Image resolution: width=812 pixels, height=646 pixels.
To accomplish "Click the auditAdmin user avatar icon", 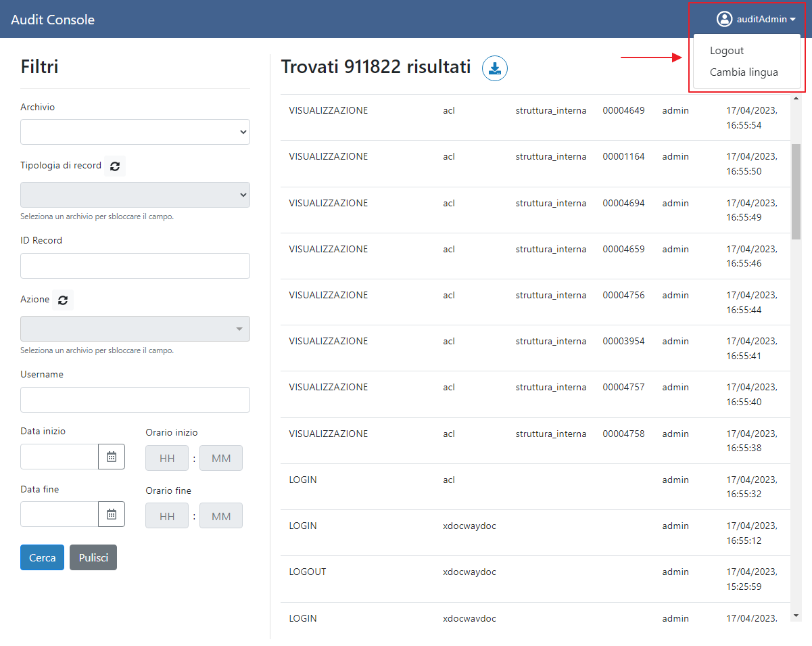I will pos(725,19).
